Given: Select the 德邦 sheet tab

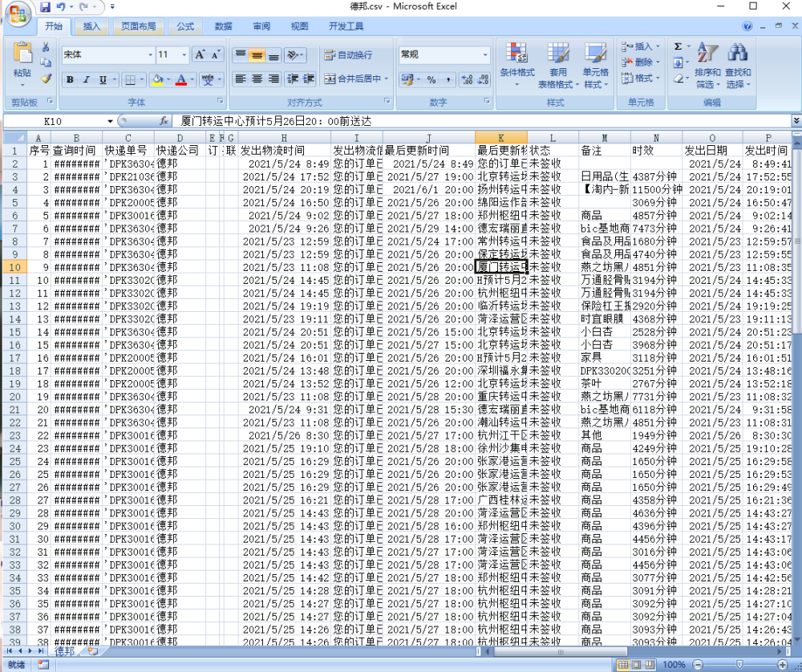Looking at the screenshot, I should point(65,651).
